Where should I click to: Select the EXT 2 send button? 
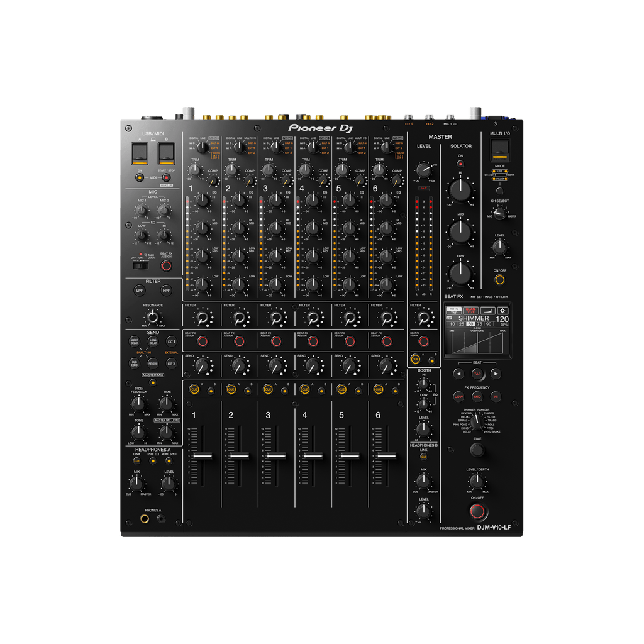click(171, 364)
